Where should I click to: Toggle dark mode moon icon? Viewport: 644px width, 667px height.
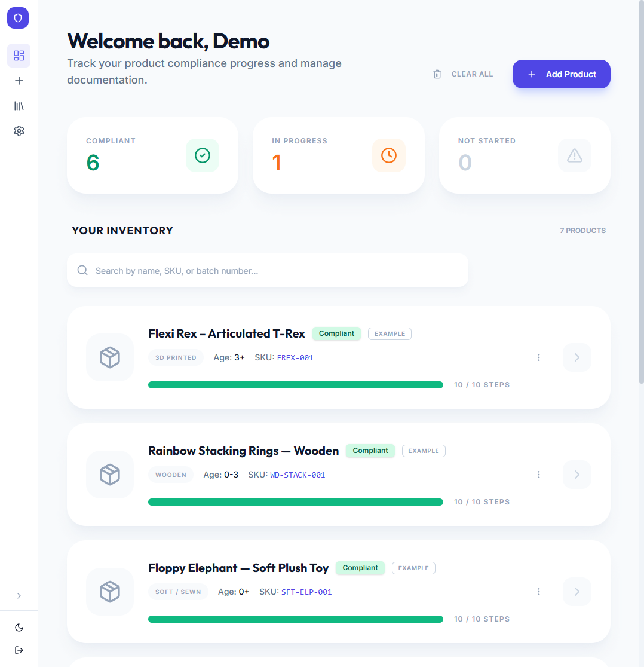tap(19, 628)
